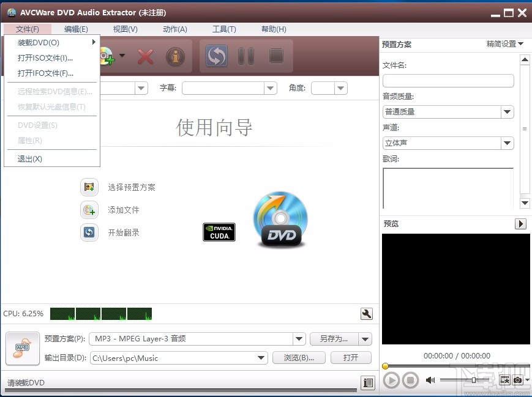
Task: Take a snapshot with the camera icon
Action: pyautogui.click(x=517, y=380)
